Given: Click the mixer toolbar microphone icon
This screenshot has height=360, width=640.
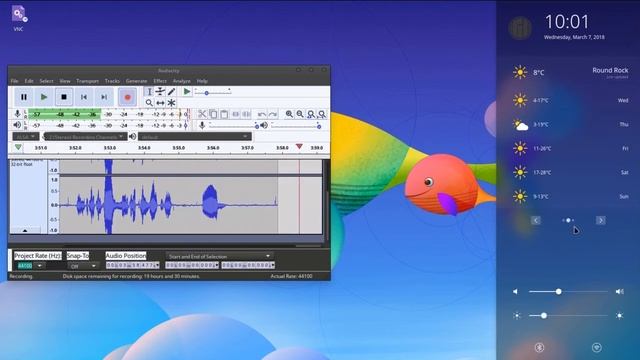Looking at the screenshot, I should [x=202, y=125].
